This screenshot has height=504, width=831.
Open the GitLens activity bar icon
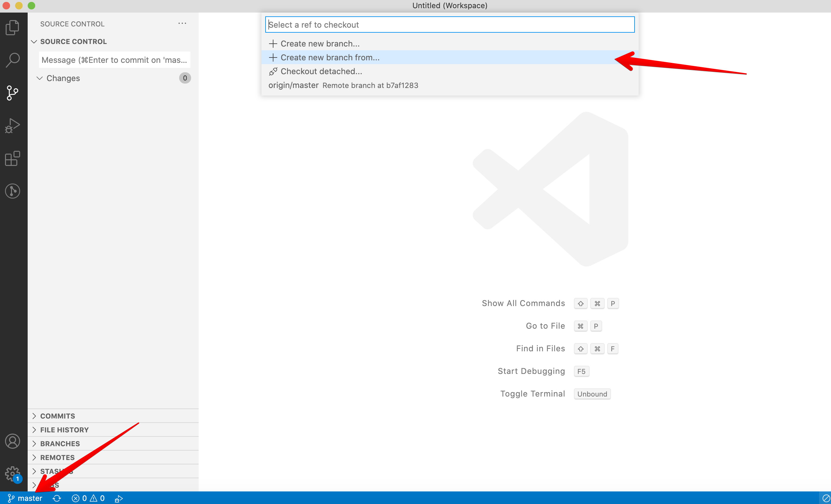pyautogui.click(x=13, y=191)
